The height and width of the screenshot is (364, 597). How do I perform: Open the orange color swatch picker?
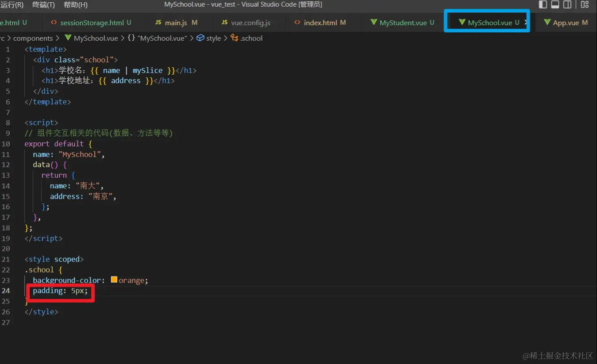tap(114, 280)
